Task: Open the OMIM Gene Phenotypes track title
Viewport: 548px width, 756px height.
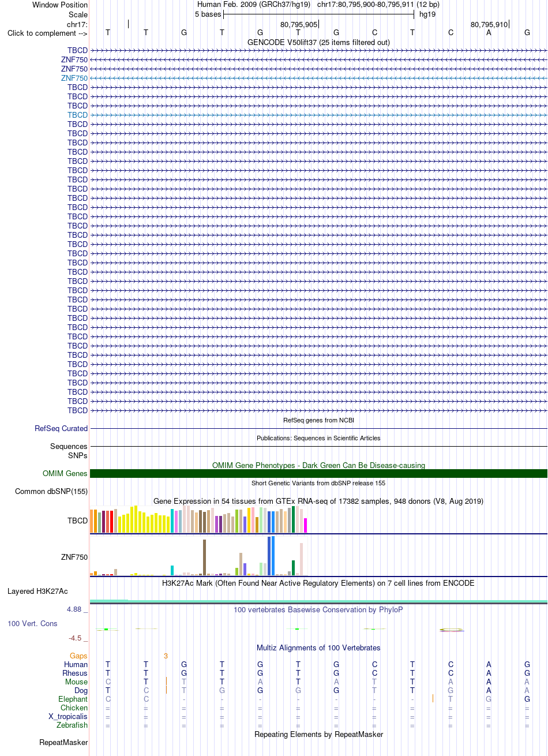Action: (318, 465)
